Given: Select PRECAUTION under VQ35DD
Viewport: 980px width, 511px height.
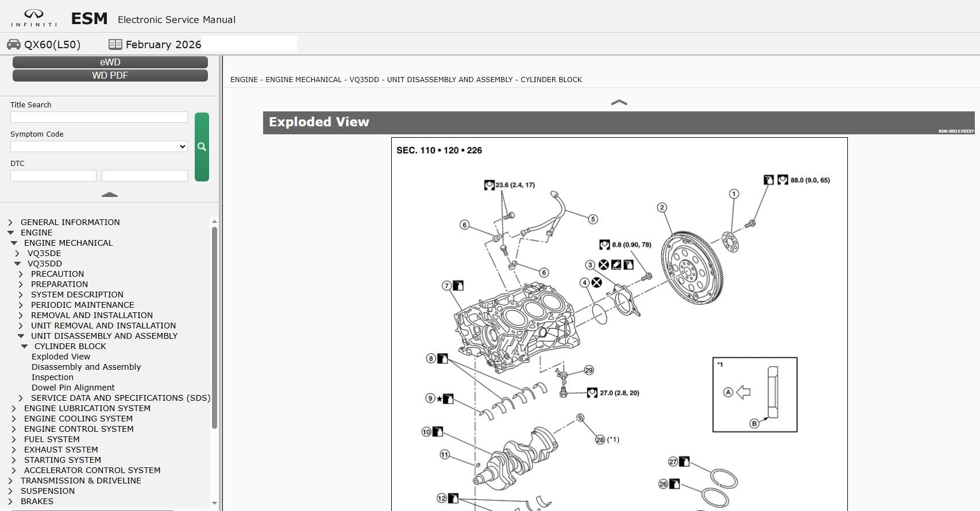Looking at the screenshot, I should [57, 274].
